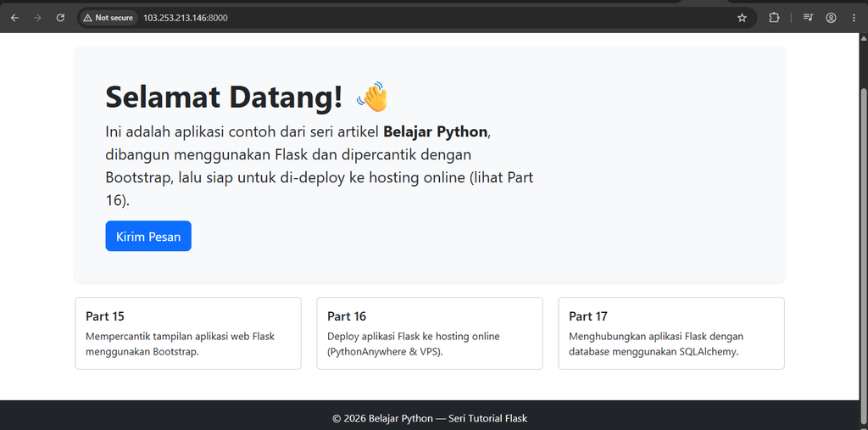
Task: Click the bold Belajar Python text
Action: (x=435, y=131)
